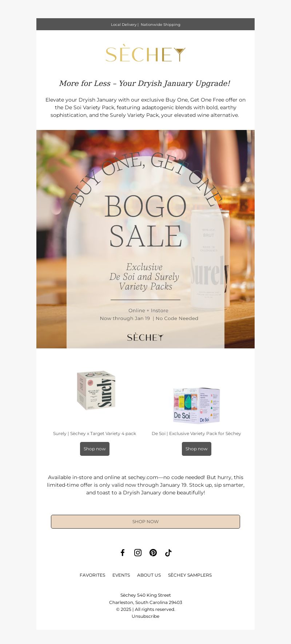Click the BOGO SALE banner image
The image size is (291, 644).
(145, 239)
